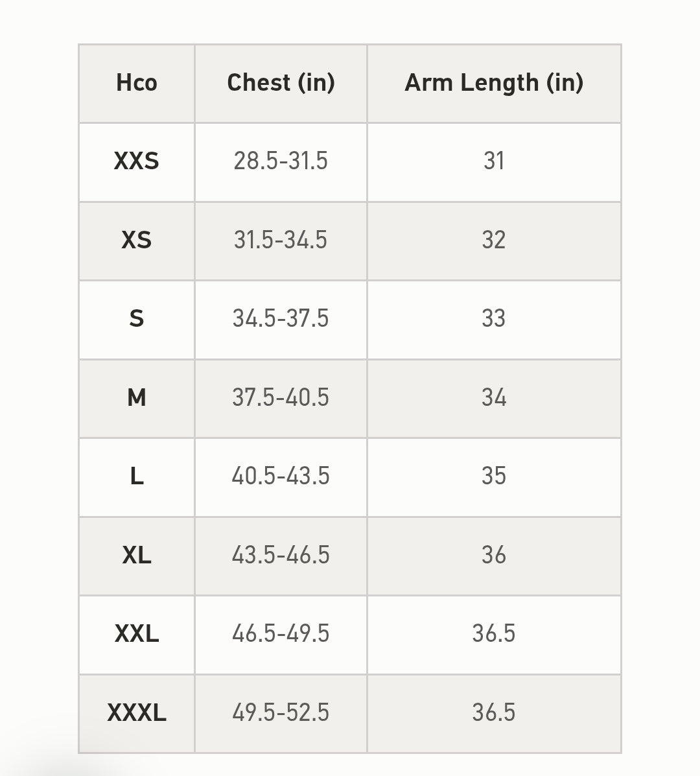Click the Arm Length (in) header
Screen dimensions: 700x776
coord(493,83)
